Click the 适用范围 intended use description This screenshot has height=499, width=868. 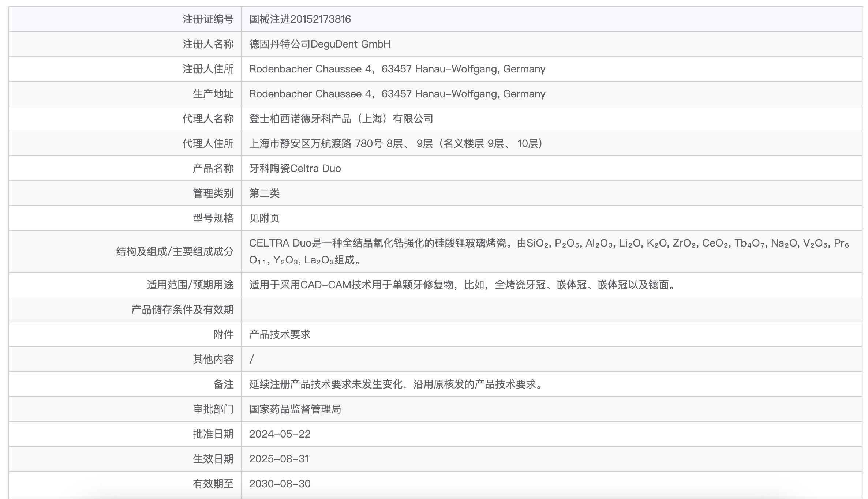[x=462, y=285]
